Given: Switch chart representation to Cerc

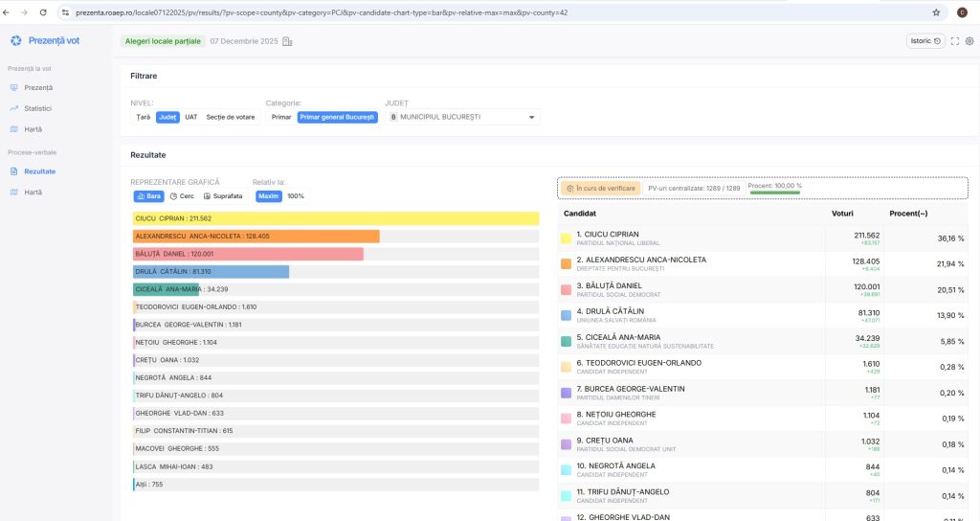Looking at the screenshot, I should [x=182, y=195].
